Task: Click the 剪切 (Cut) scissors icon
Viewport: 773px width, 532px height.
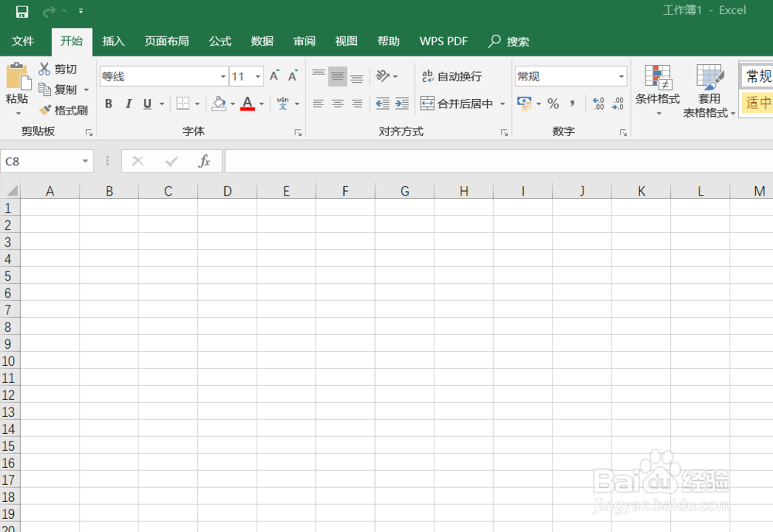Action: pyautogui.click(x=46, y=68)
